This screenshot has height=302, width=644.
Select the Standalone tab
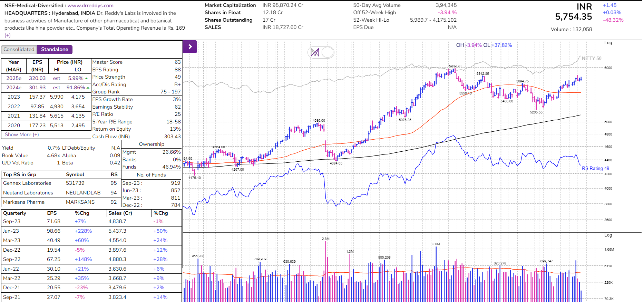pos(55,49)
